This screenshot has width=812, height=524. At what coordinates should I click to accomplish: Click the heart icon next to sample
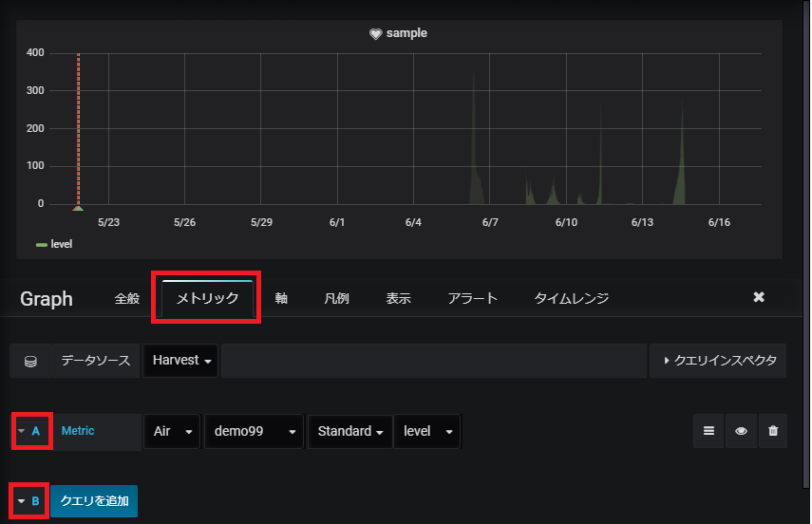pyautogui.click(x=375, y=33)
